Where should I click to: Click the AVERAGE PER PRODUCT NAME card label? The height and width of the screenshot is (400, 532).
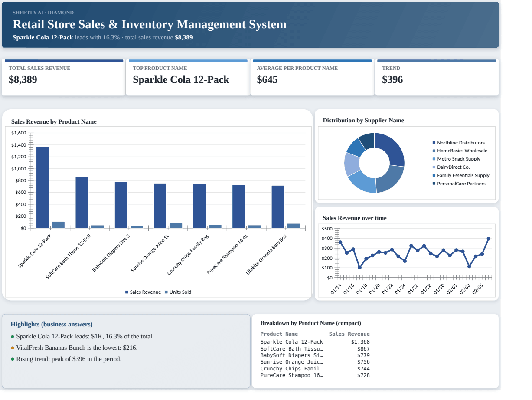coord(297,68)
